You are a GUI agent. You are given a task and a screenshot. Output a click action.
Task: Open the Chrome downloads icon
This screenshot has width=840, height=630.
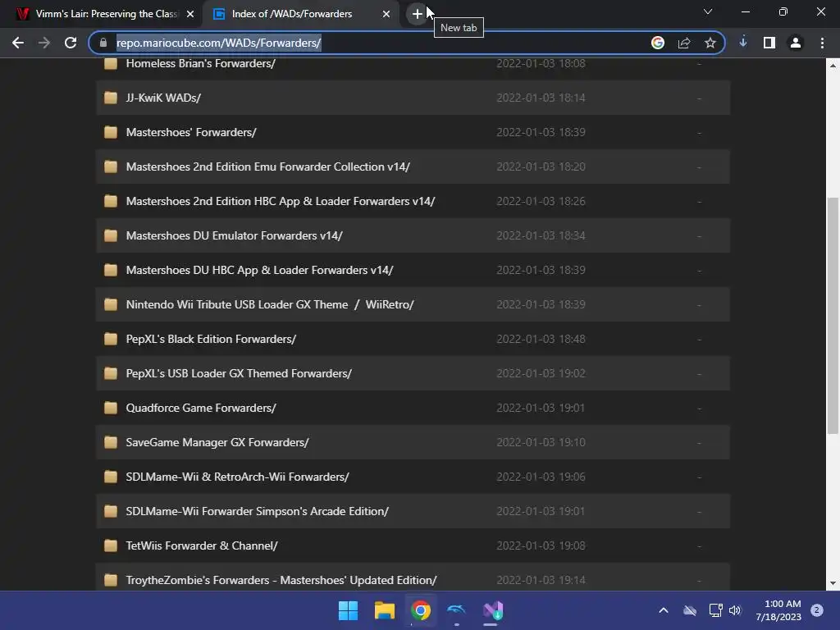coord(743,43)
